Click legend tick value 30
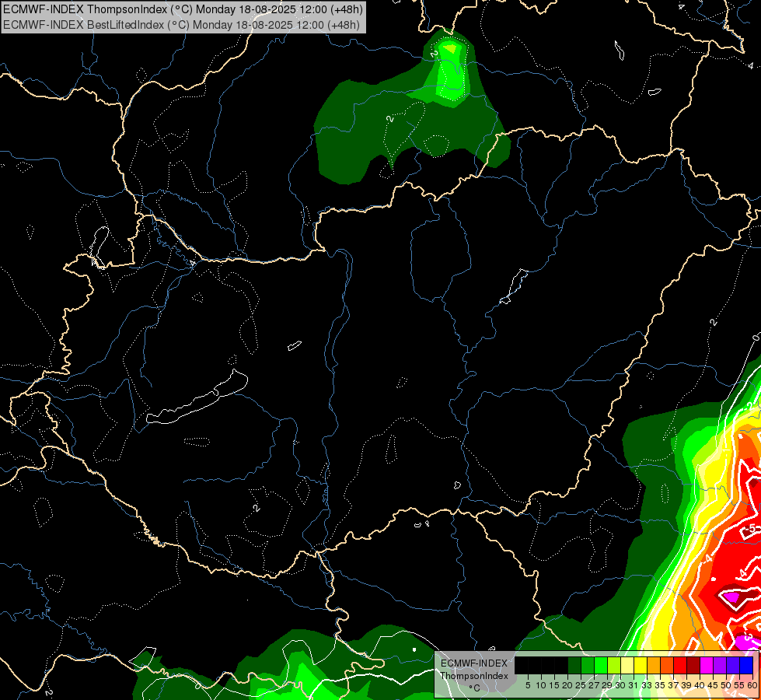This screenshot has width=761, height=700. [621, 685]
